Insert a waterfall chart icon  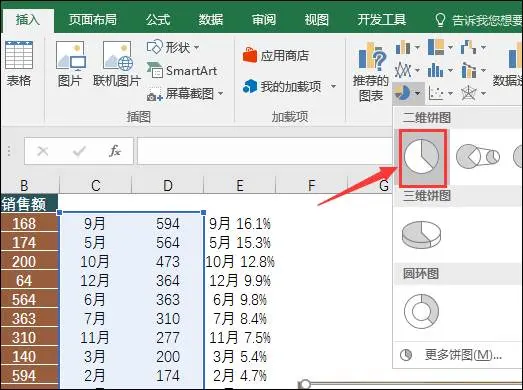(469, 47)
